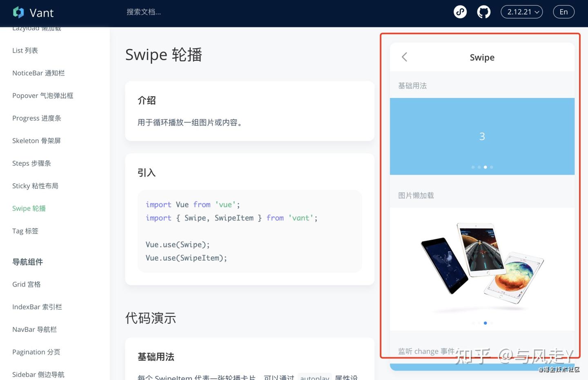Open the GitHub repository icon

tap(483, 11)
